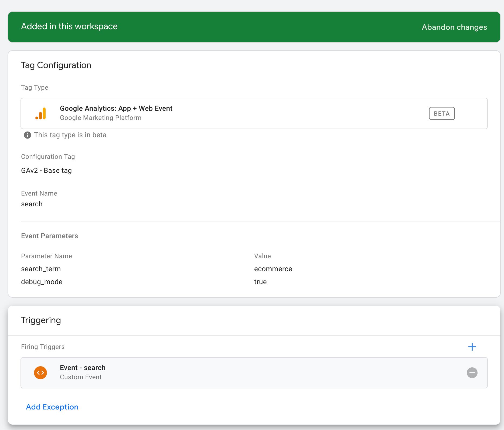Remove the Event - search trigger
Viewport: 504px width, 430px height.
pyautogui.click(x=472, y=373)
